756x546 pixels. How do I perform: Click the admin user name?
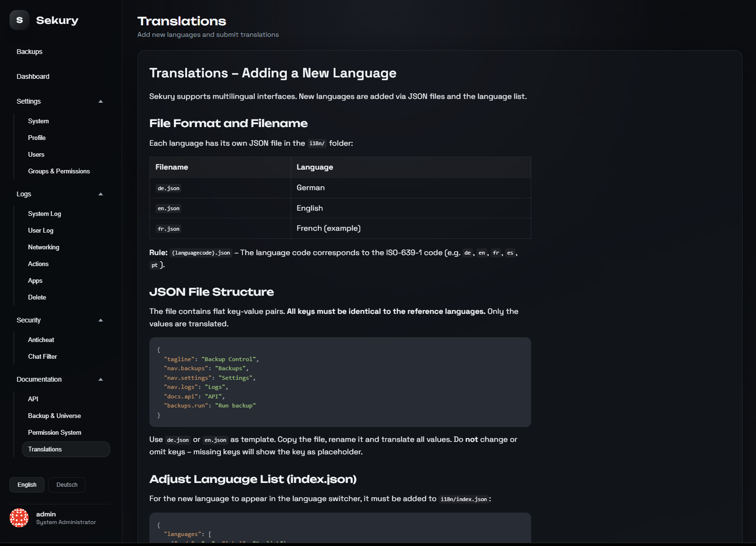click(x=46, y=514)
